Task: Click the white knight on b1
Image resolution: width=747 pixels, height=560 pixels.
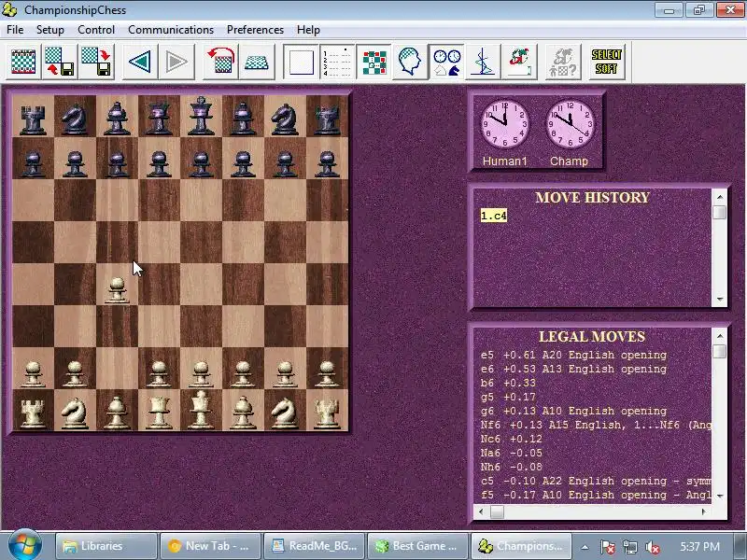Action: [75, 413]
